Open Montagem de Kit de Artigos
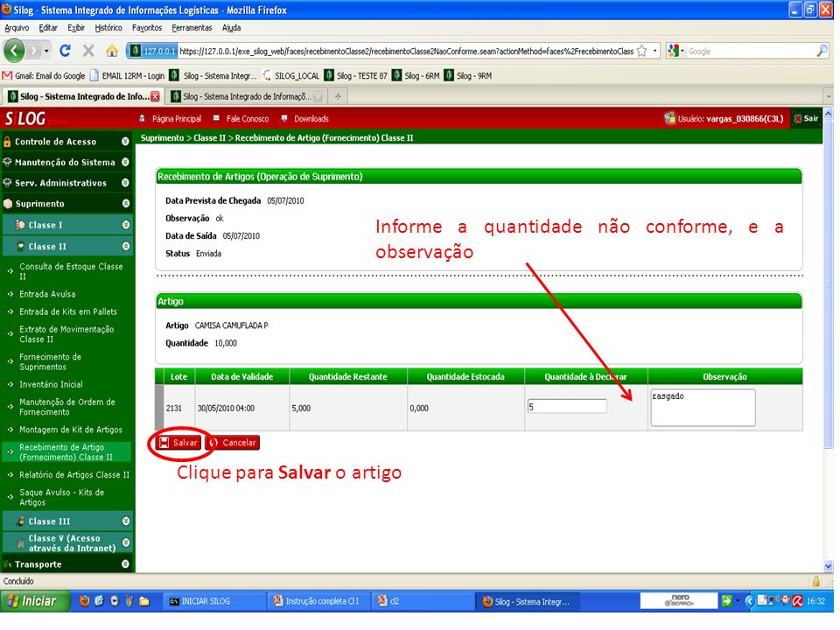840x630 pixels. pyautogui.click(x=71, y=430)
